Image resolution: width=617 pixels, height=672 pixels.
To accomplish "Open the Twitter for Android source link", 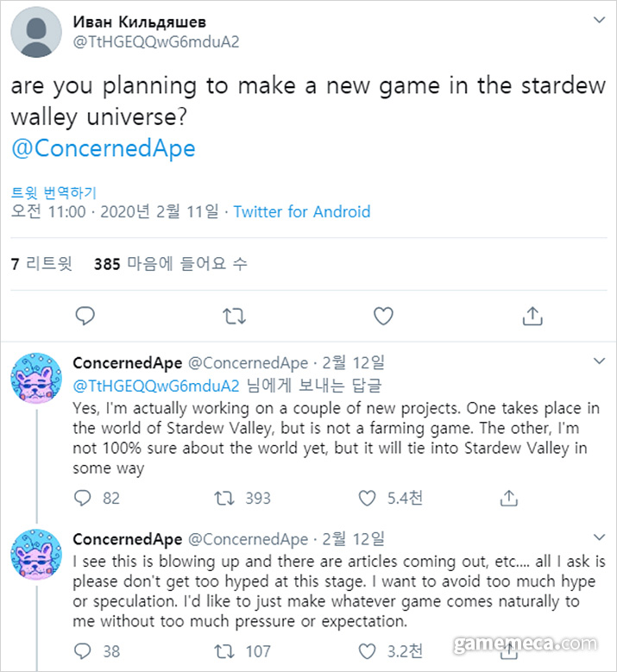I will (302, 211).
